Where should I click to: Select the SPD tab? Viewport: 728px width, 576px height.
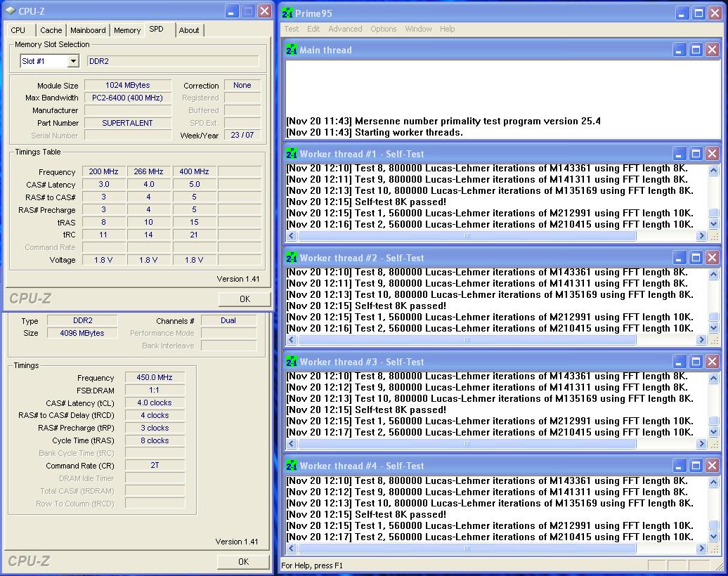157,29
